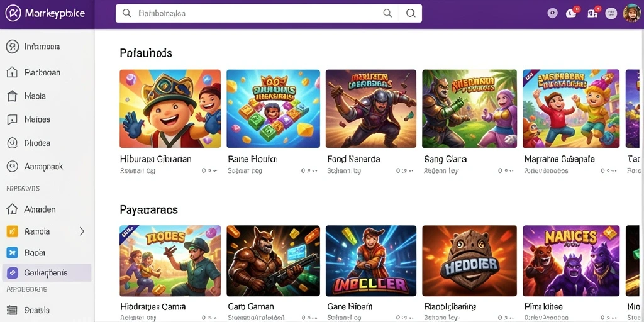Screen dimensions: 644x322
Task: Open the user avatar in top bar
Action: tap(631, 13)
